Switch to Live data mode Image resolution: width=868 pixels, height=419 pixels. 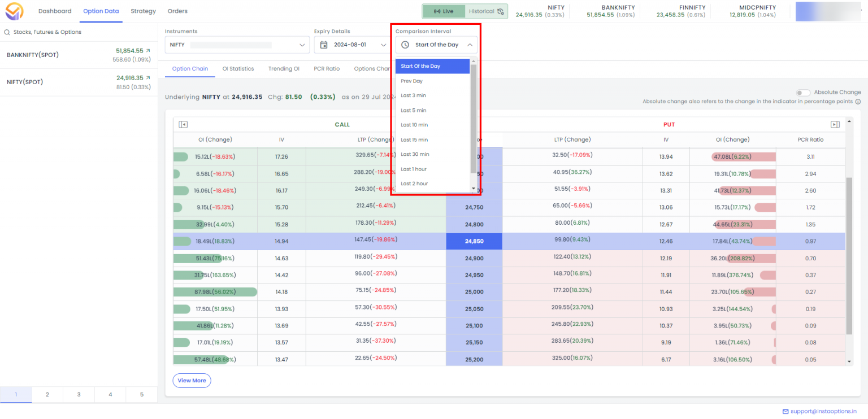coord(444,11)
